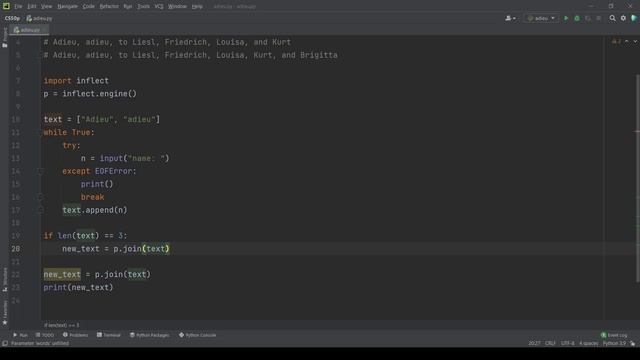Open the Code menu
The width and height of the screenshot is (640, 360).
tap(89, 7)
